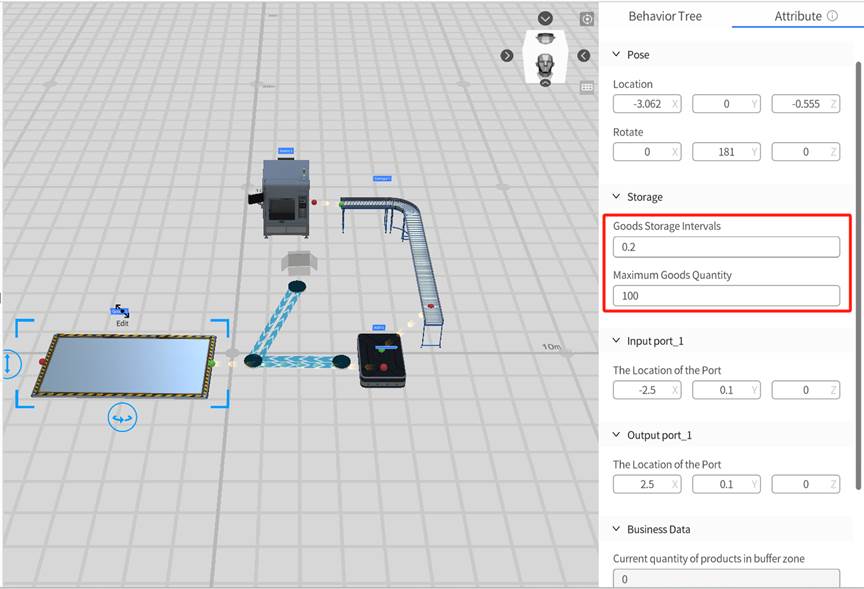Click the vertical move handle left of buffer
The image size is (864, 589).
click(8, 363)
